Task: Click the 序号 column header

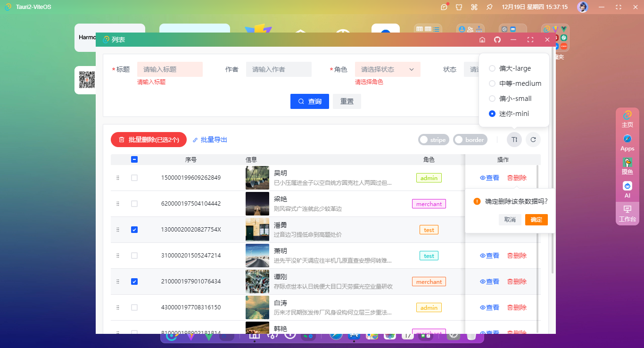Action: point(191,160)
